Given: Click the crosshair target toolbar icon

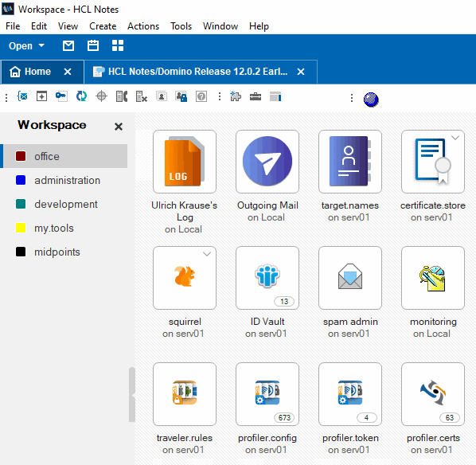Looking at the screenshot, I should pyautogui.click(x=101, y=96).
